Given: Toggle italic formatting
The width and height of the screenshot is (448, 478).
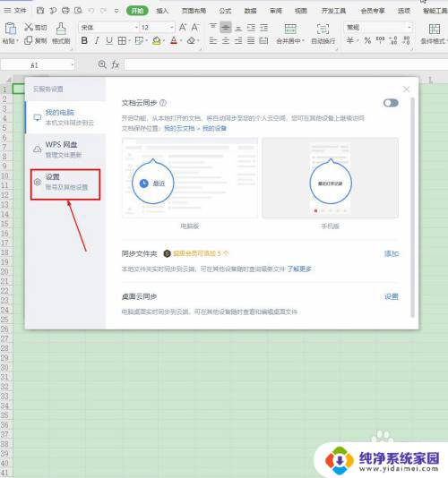Looking at the screenshot, I should (97, 40).
